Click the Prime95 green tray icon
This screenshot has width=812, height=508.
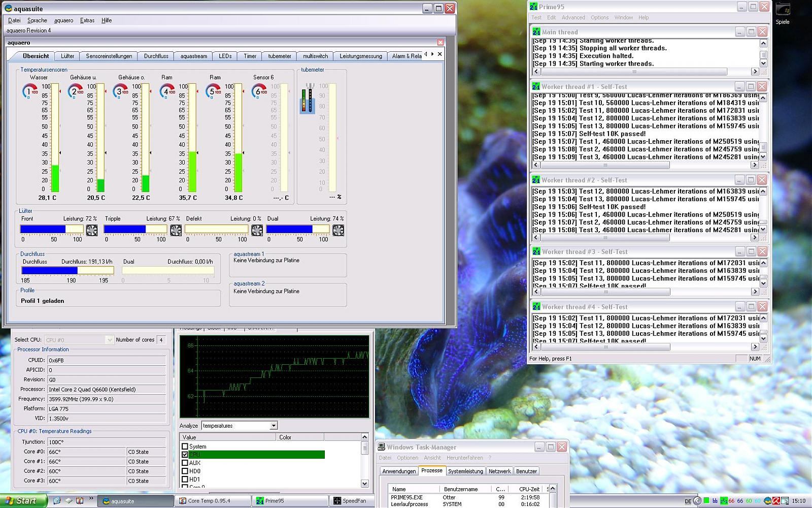pos(724,501)
